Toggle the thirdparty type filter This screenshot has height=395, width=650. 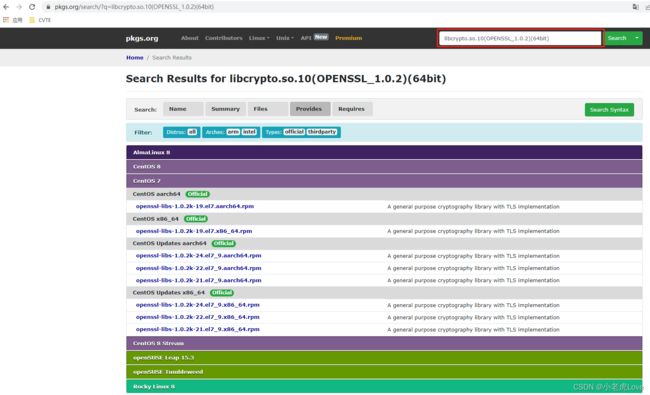pyautogui.click(x=322, y=132)
